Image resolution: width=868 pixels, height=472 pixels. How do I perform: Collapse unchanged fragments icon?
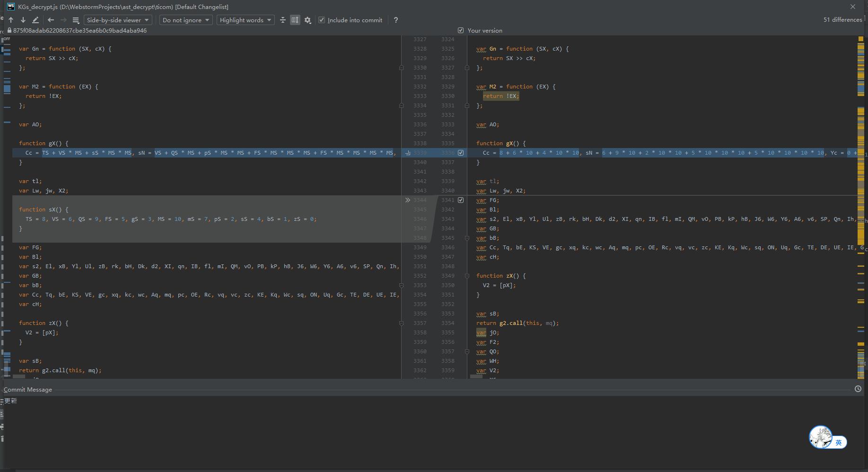click(283, 20)
